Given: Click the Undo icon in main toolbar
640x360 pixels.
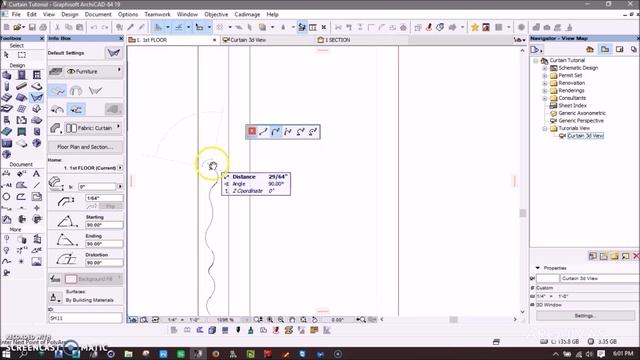Looking at the screenshot, I should tap(94, 27).
